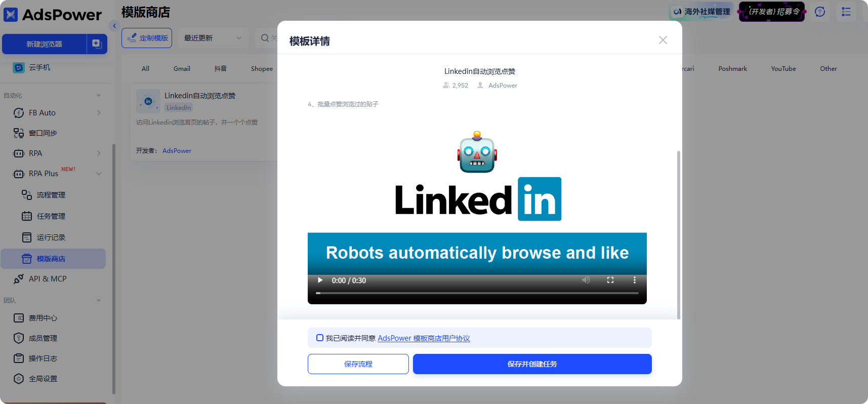Collapse the 自动化 section
868x404 pixels.
click(99, 95)
